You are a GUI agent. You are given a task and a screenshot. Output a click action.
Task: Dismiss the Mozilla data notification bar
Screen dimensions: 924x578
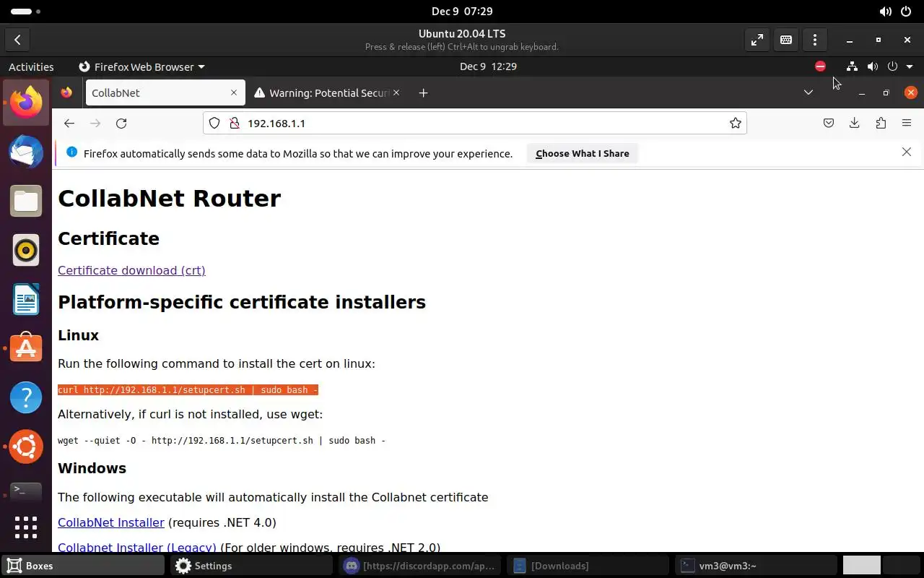(907, 152)
